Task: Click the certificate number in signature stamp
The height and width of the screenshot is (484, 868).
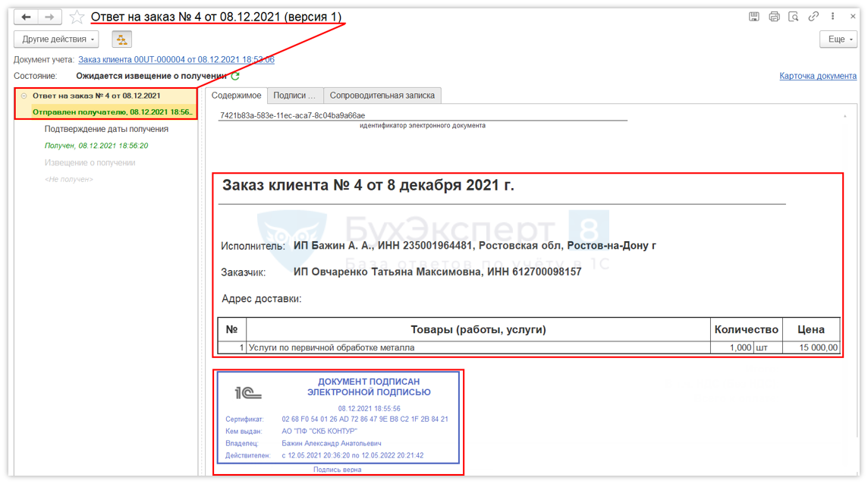Action: click(x=365, y=420)
